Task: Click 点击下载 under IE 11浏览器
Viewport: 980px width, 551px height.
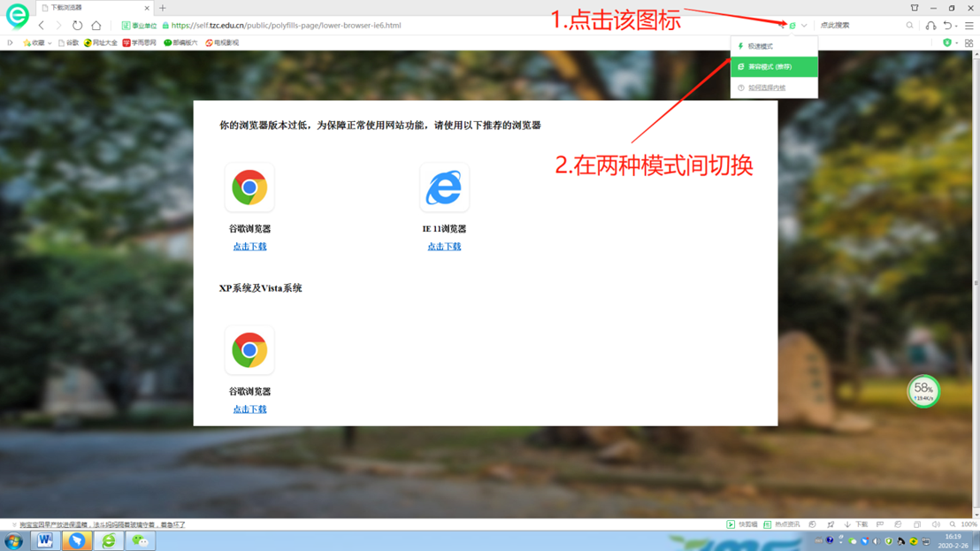Action: [444, 247]
